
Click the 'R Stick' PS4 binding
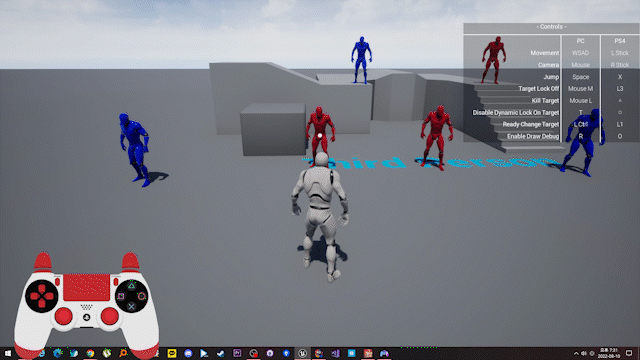click(x=620, y=65)
